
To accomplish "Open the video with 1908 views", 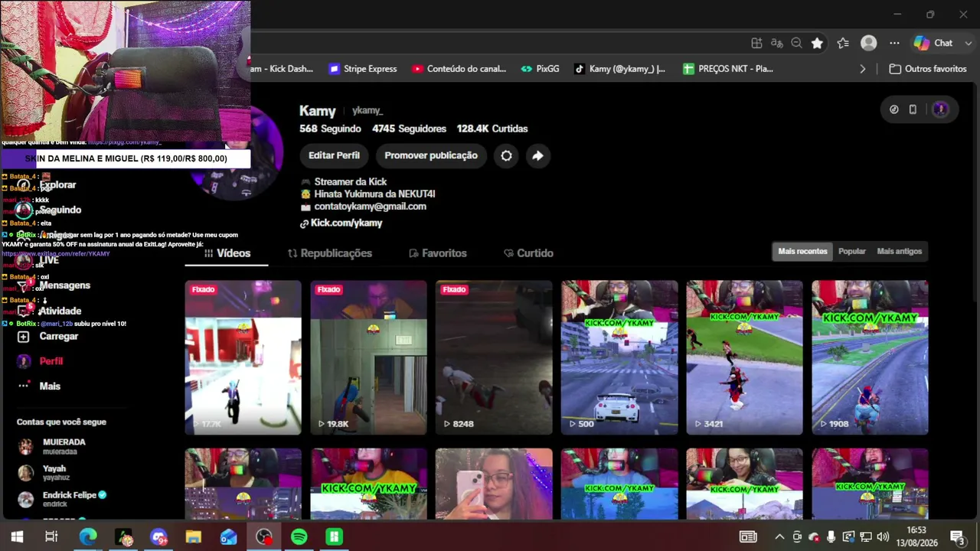I will [x=870, y=357].
